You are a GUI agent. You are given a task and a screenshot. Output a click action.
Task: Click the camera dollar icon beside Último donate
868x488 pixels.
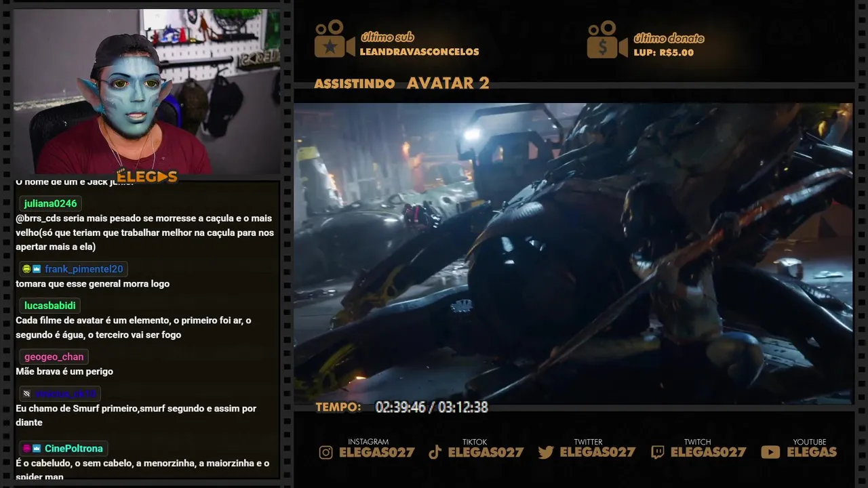click(x=607, y=39)
